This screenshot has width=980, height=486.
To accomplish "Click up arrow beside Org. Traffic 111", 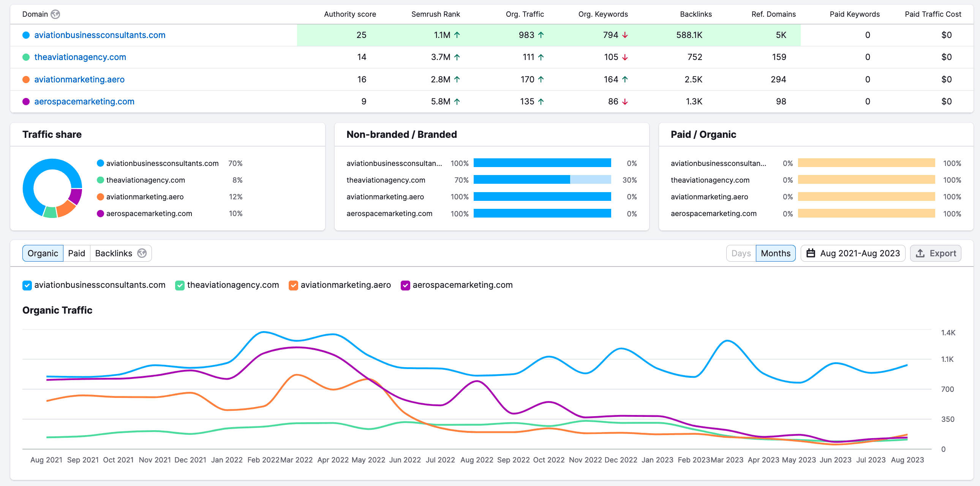I will coord(541,57).
